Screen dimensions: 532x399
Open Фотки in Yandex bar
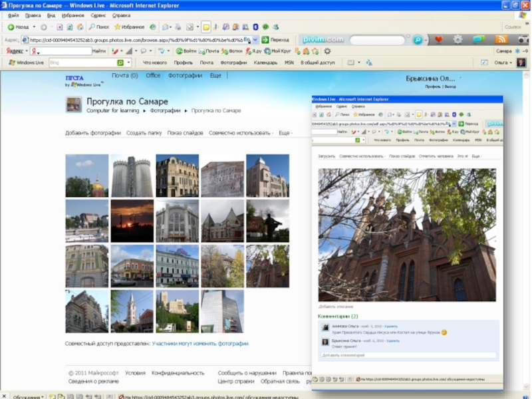pos(231,51)
